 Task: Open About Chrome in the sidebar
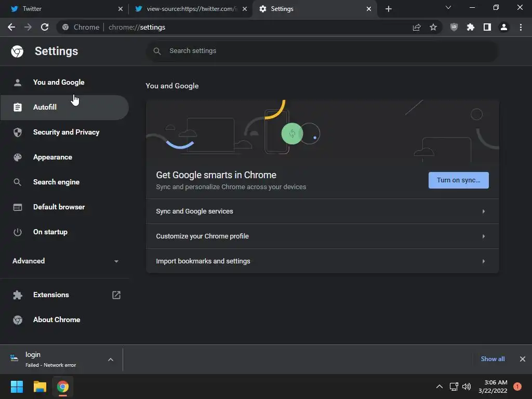[x=64, y=320]
